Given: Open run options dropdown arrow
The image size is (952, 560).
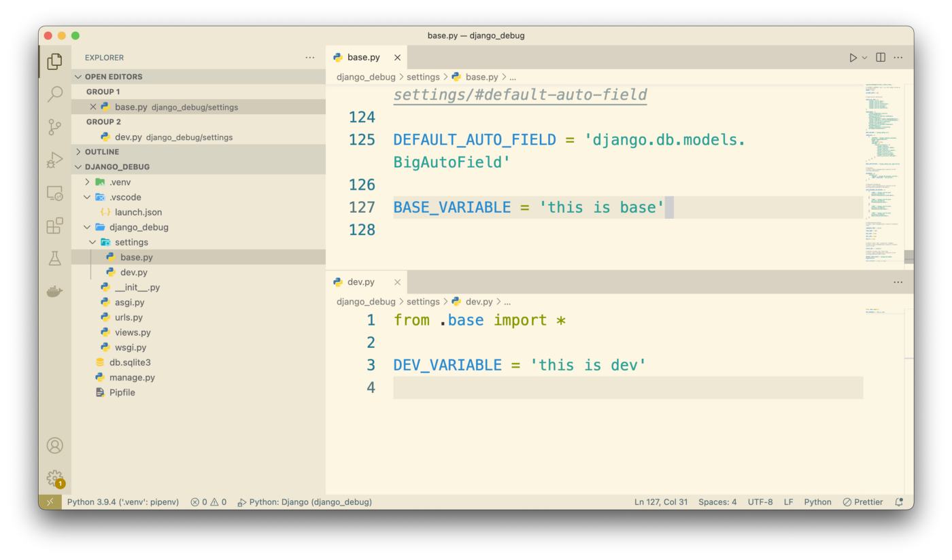Looking at the screenshot, I should pos(865,58).
